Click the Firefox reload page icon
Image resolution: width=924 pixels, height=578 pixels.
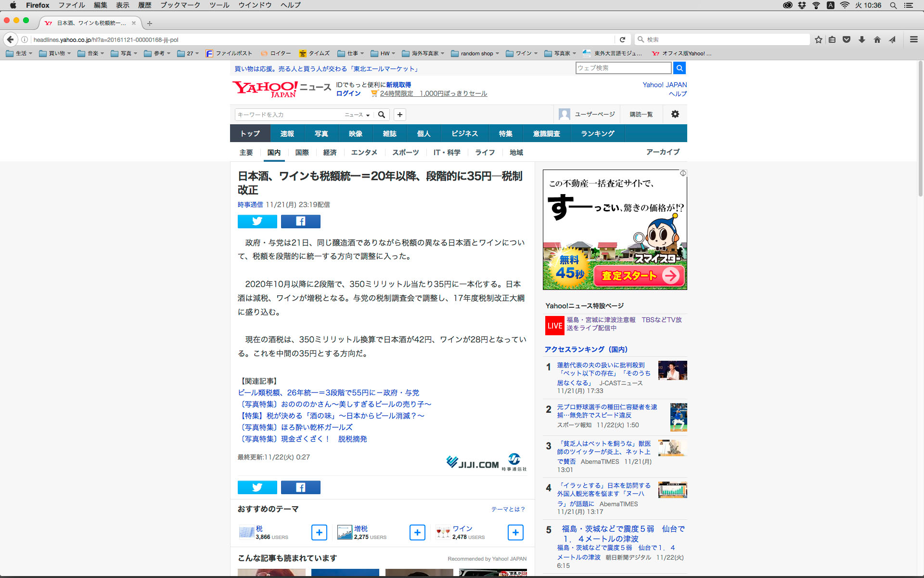(622, 39)
